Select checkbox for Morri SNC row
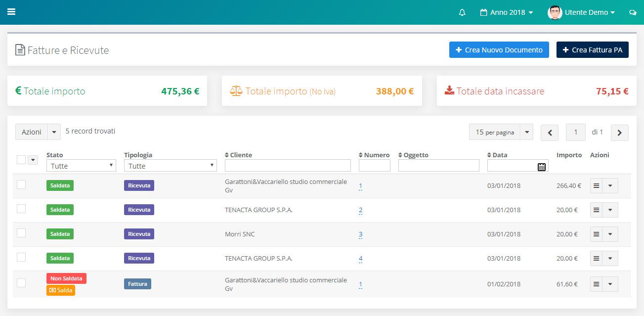The width and height of the screenshot is (644, 316). point(21,233)
